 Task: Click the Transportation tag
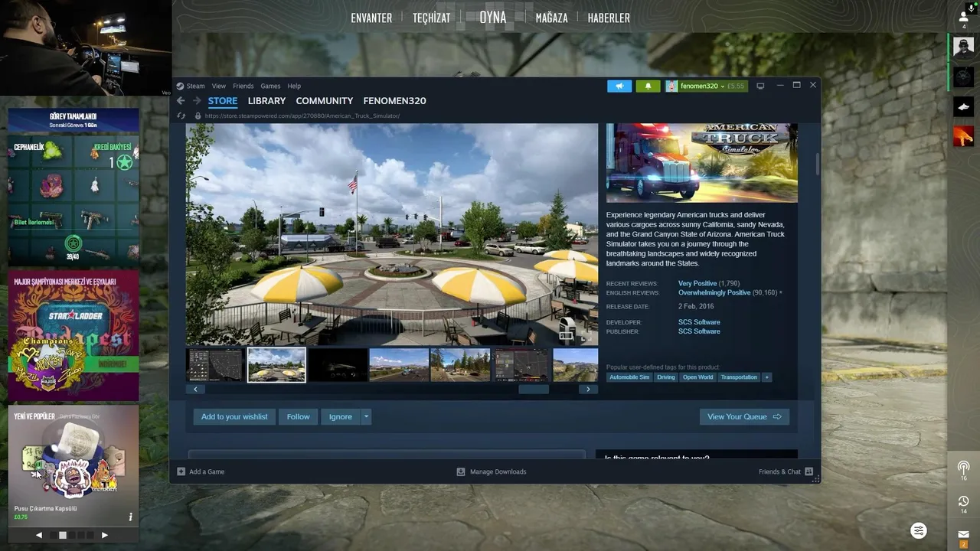739,377
